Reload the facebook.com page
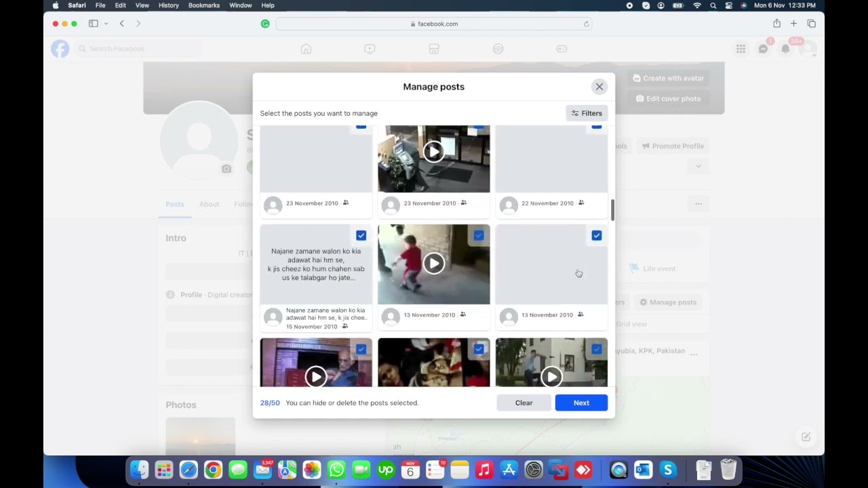 point(587,24)
